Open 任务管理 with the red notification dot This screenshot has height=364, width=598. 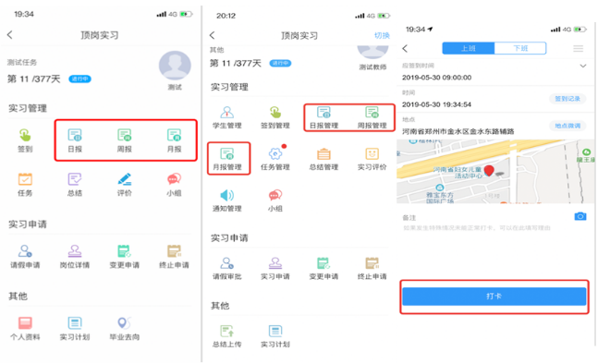(x=275, y=159)
